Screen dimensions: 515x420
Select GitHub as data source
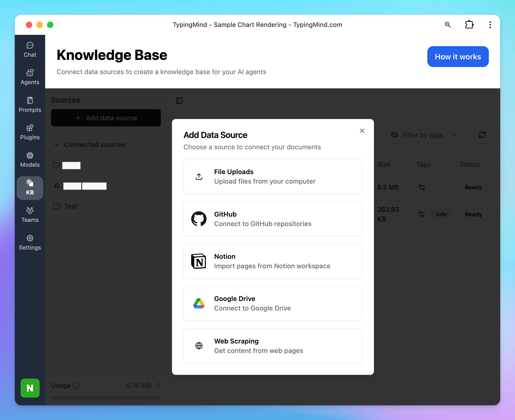click(273, 219)
